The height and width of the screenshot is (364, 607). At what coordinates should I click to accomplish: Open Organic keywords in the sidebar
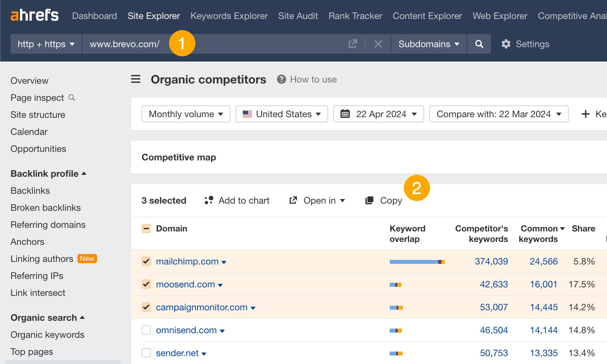click(x=47, y=335)
